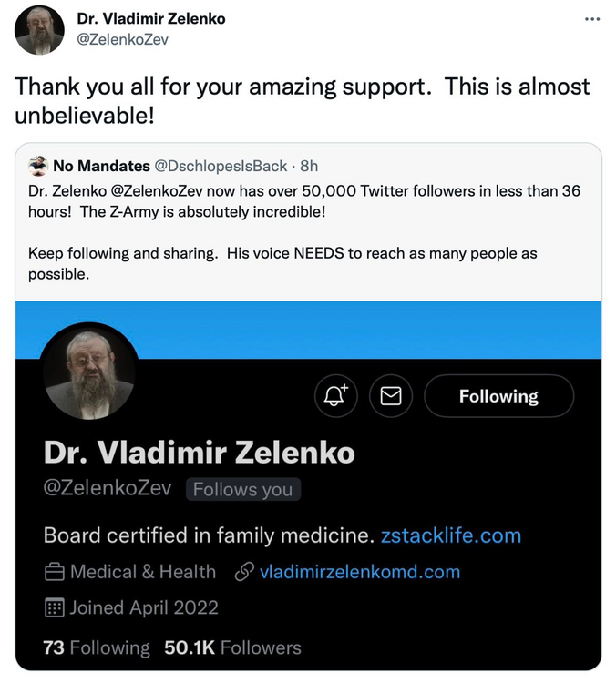Screen dimensions: 616x683
Task: Click the bell notification icon on profile
Action: (x=336, y=395)
